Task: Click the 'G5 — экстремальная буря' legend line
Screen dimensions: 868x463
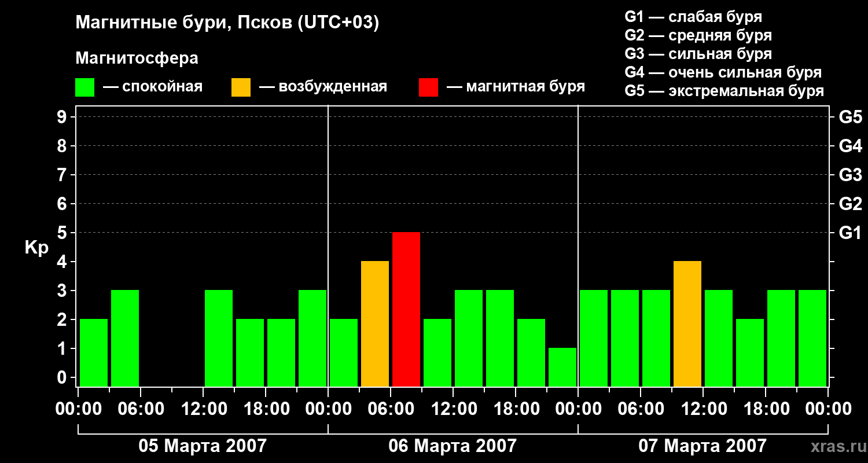Action: tap(724, 91)
